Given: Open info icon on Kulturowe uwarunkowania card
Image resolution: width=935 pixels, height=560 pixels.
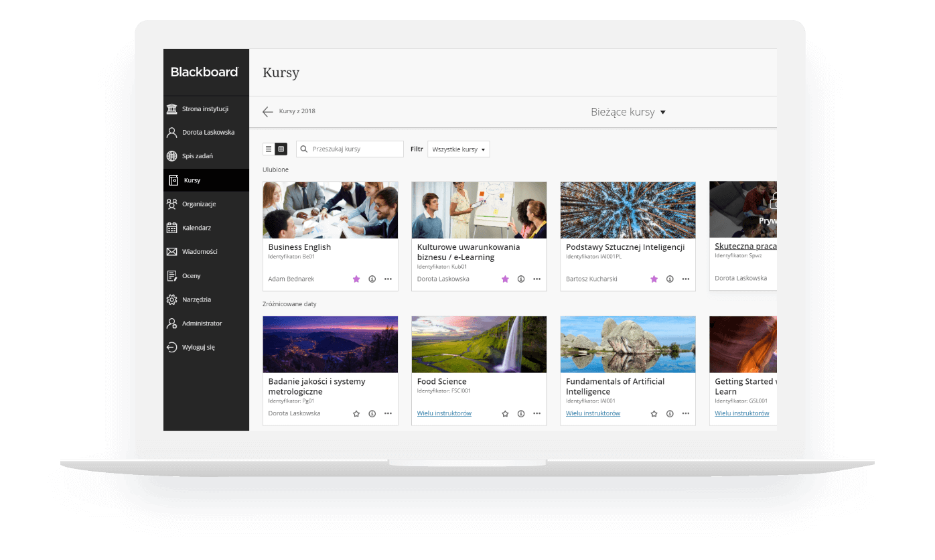Looking at the screenshot, I should click(521, 279).
